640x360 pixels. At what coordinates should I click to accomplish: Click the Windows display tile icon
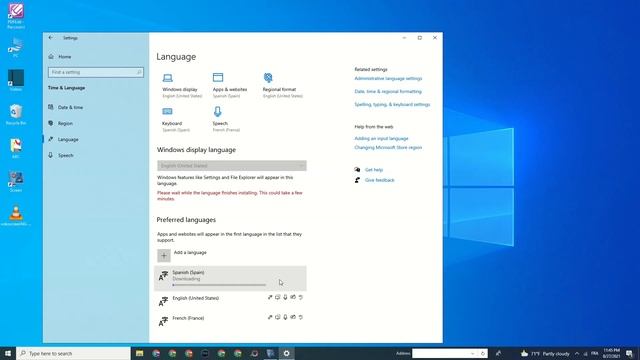[167, 78]
